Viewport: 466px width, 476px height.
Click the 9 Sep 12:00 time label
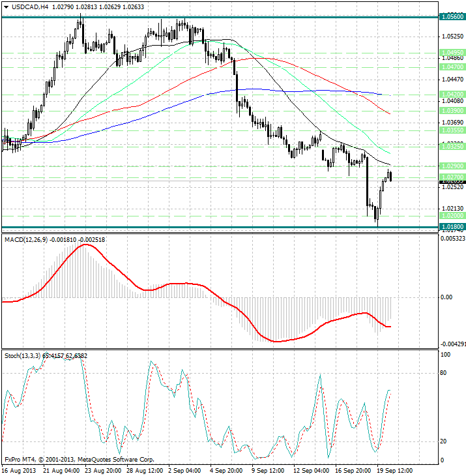pos(268,471)
